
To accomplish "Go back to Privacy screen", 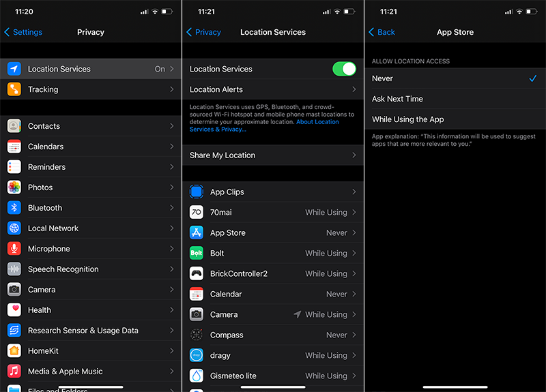I will (203, 32).
